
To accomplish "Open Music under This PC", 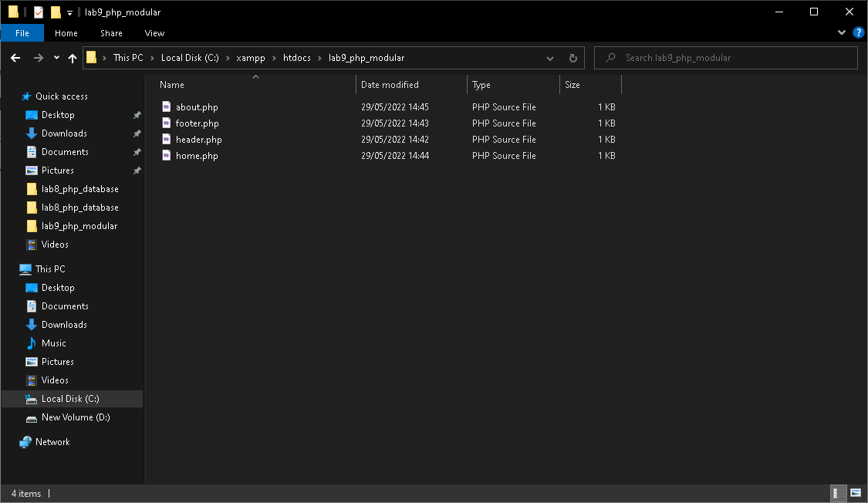I will [x=53, y=343].
